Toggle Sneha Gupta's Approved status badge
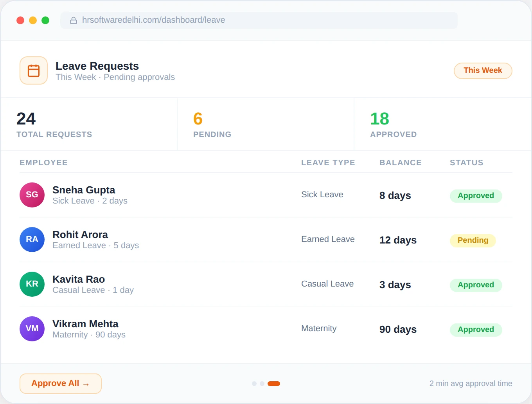This screenshot has height=404, width=532. tap(476, 196)
